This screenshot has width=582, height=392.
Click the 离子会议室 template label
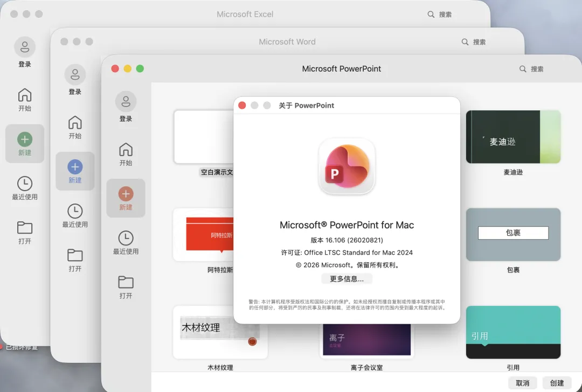point(367,368)
